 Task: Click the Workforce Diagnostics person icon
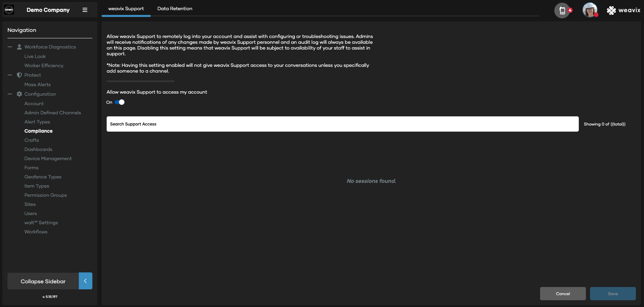click(x=19, y=47)
